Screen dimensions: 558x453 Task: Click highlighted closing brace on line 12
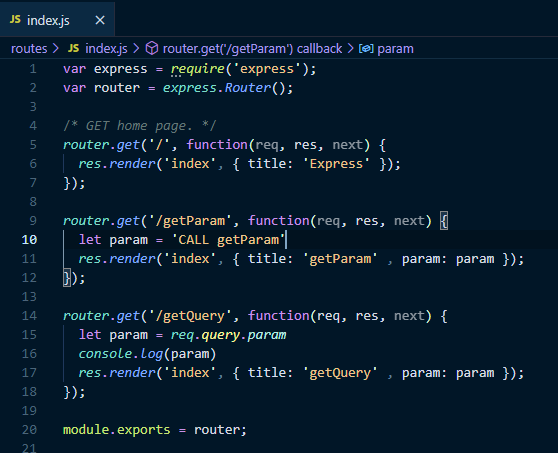67,278
